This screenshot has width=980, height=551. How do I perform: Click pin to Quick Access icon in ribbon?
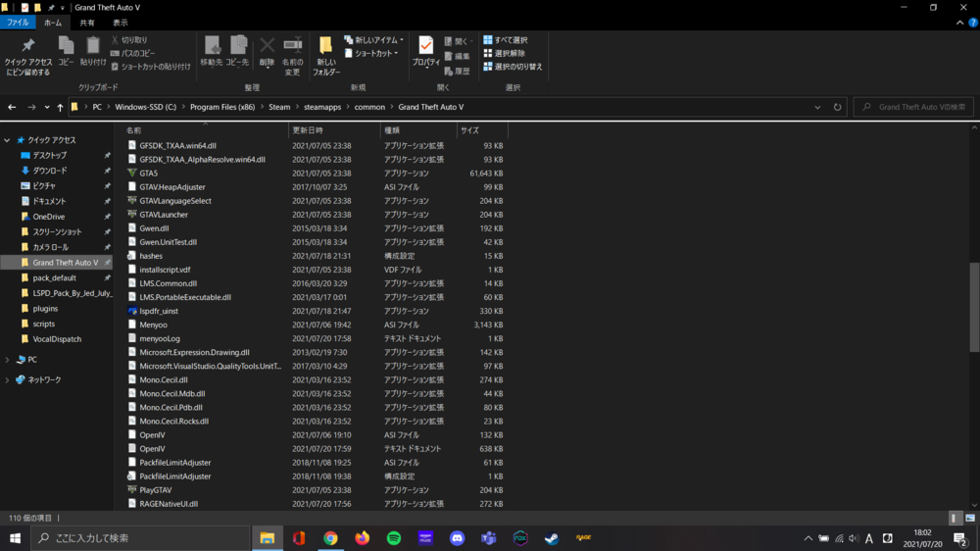coord(28,53)
